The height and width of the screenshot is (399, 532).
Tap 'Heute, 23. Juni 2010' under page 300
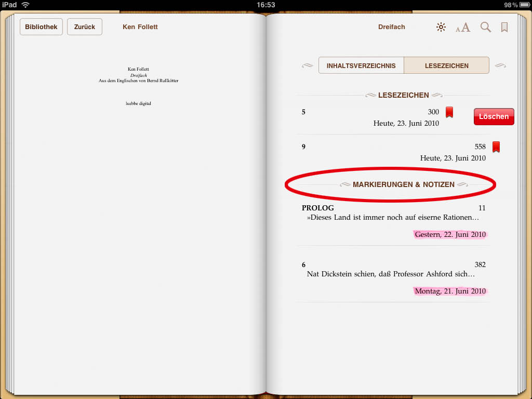406,123
